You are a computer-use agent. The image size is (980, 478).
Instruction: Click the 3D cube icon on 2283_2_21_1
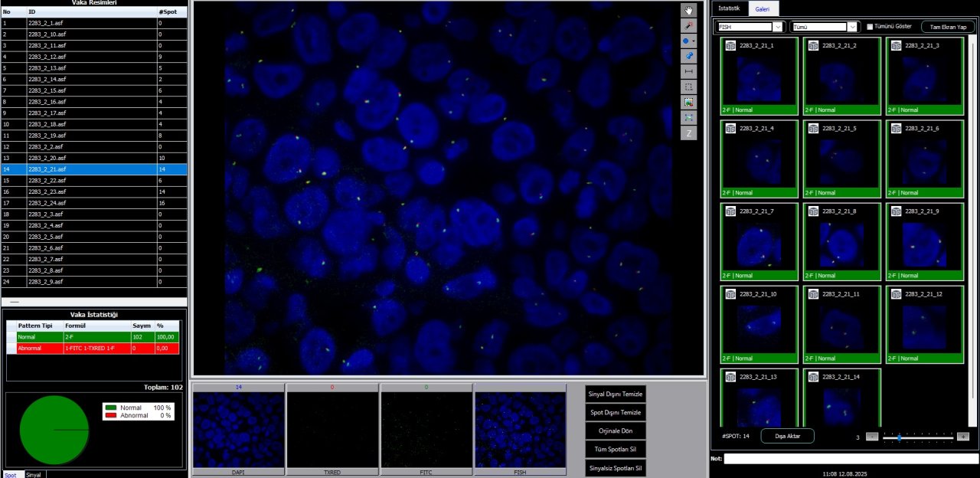(730, 46)
